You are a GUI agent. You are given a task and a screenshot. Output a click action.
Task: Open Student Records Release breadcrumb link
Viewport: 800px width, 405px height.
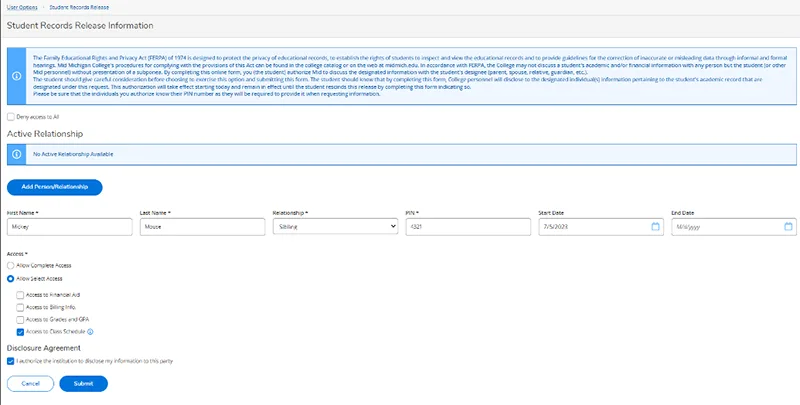point(79,8)
